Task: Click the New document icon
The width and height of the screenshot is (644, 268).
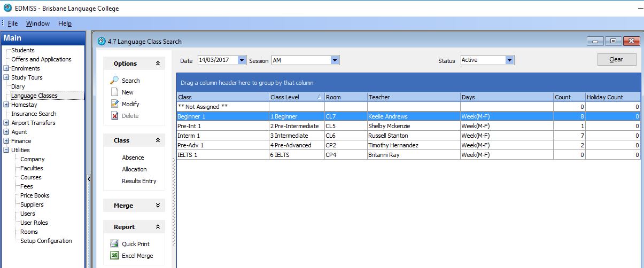Action: (x=114, y=92)
